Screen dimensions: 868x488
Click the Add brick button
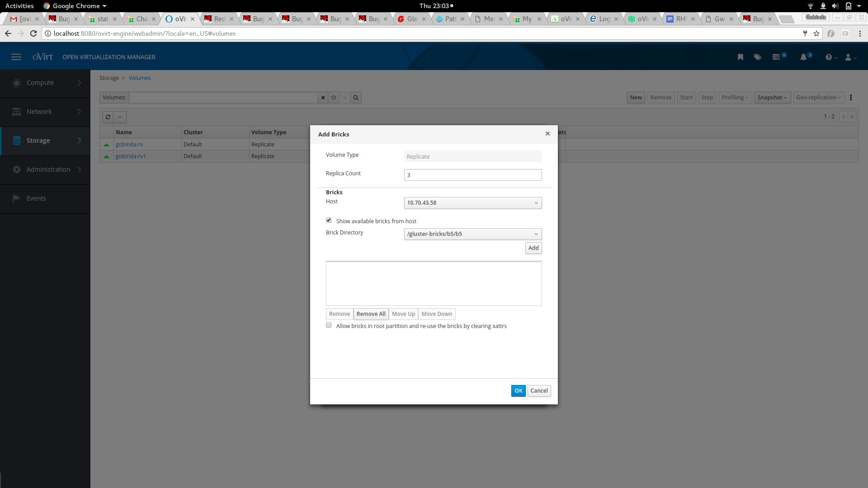(x=533, y=248)
